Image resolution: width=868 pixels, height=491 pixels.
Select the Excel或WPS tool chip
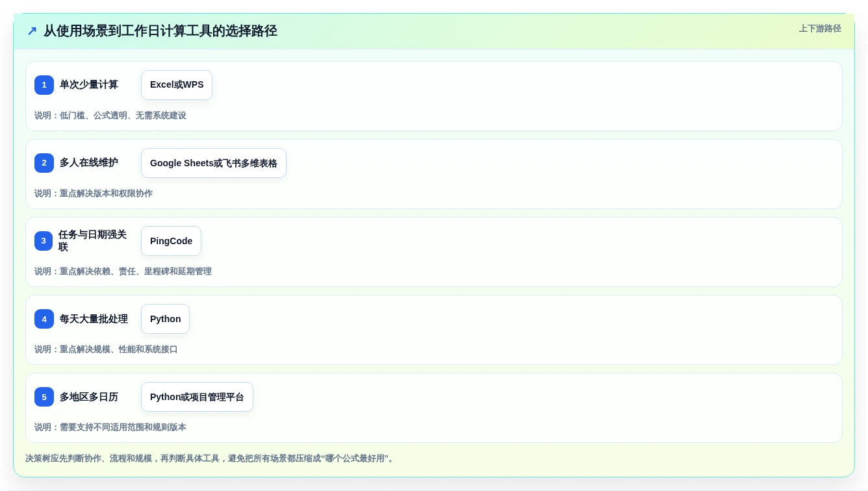tap(177, 85)
